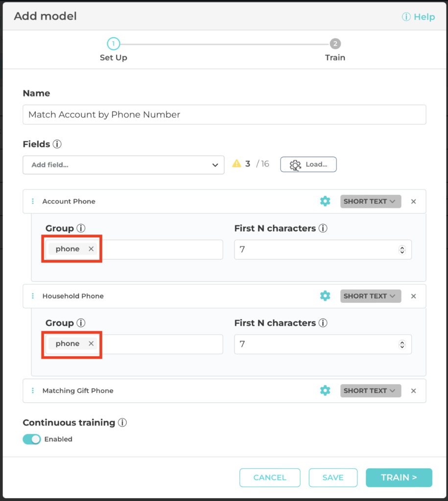Open settings for Household Phone field
The image size is (448, 501).
pyautogui.click(x=325, y=296)
